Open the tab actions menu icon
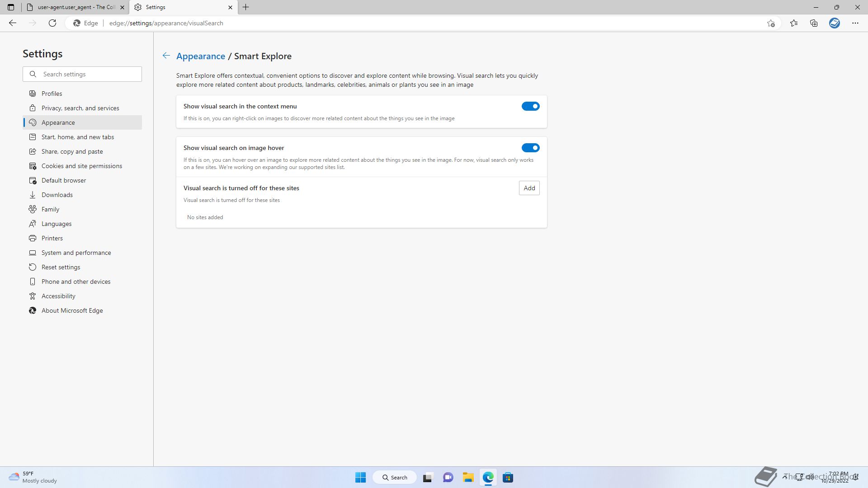 click(x=11, y=7)
